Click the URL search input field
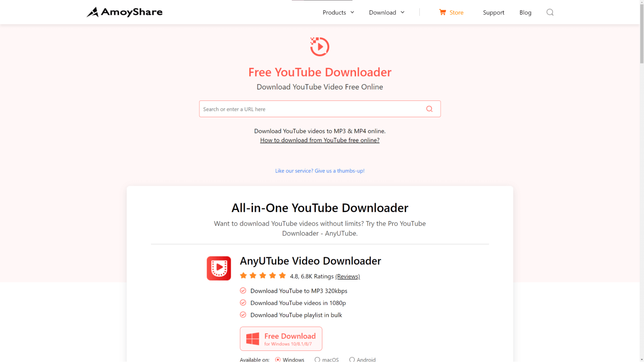Viewport: 644px width, 362px height. click(x=319, y=109)
